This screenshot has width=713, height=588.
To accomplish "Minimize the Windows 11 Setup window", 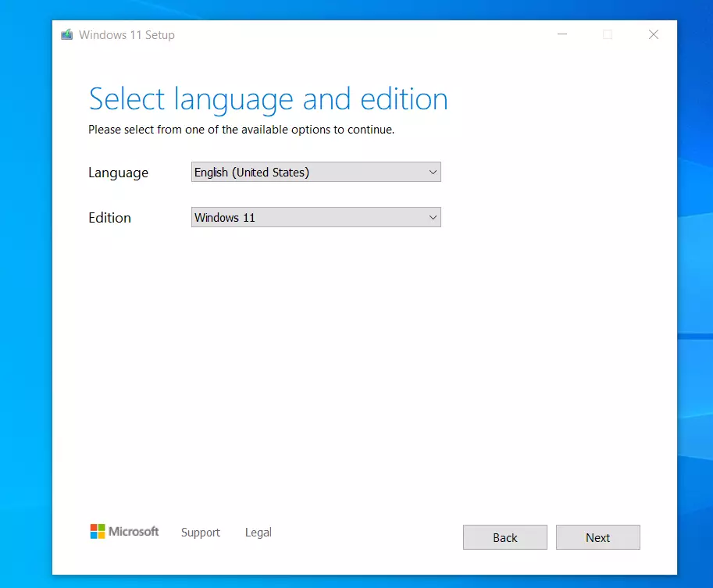I will 562,34.
